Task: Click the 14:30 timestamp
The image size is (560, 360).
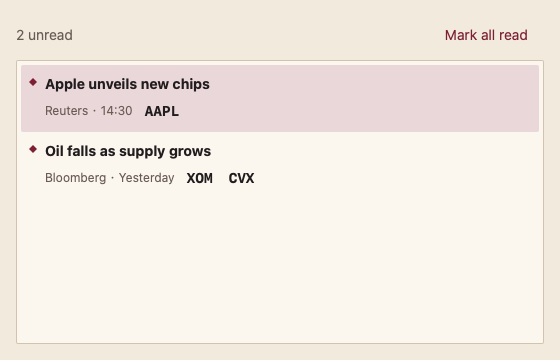Action: (x=116, y=111)
